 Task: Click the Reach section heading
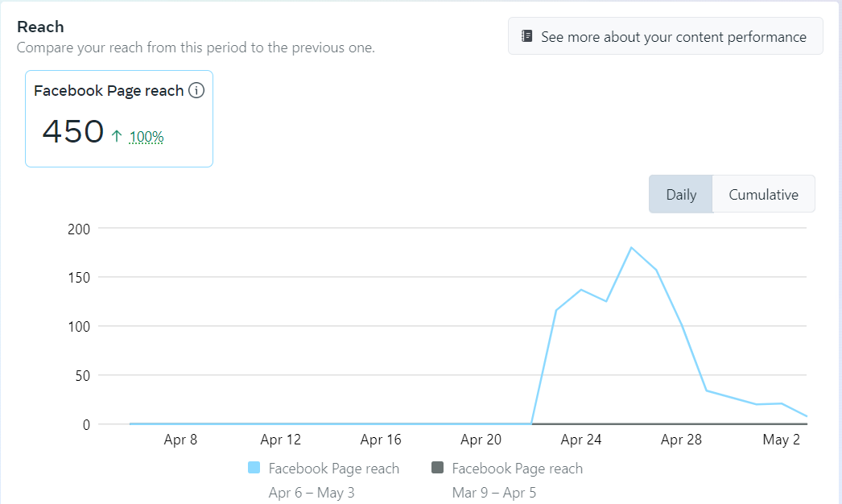(x=40, y=27)
